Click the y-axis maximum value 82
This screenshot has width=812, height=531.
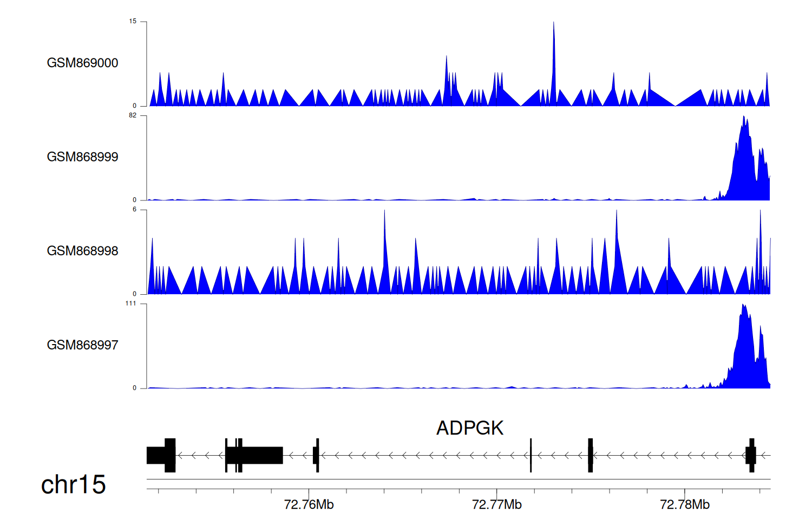pos(133,115)
